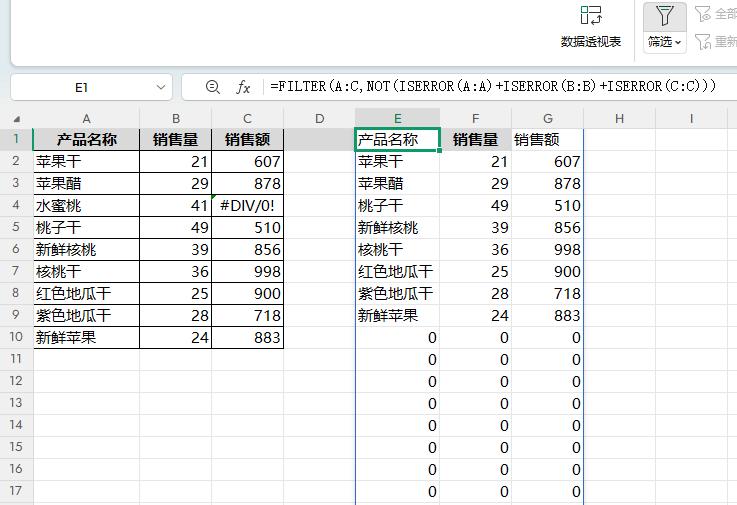
Task: Select cell A8 红色地瓜干
Action: pos(86,293)
